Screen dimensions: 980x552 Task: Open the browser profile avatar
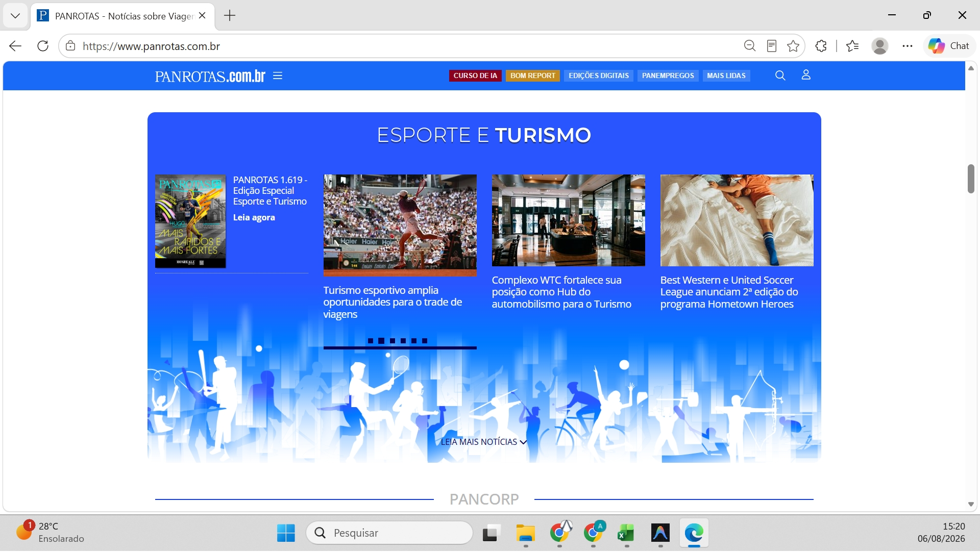coord(879,46)
